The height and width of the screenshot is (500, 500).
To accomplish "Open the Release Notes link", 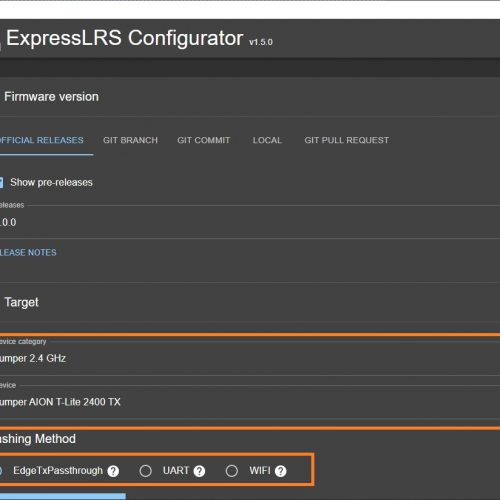I will point(28,253).
